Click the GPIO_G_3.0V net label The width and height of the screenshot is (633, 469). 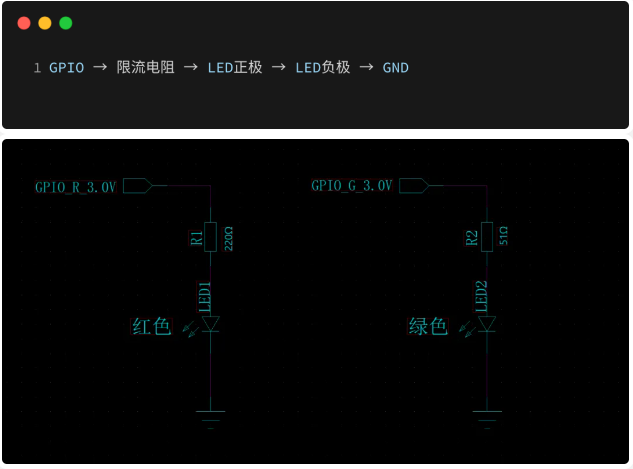point(352,186)
